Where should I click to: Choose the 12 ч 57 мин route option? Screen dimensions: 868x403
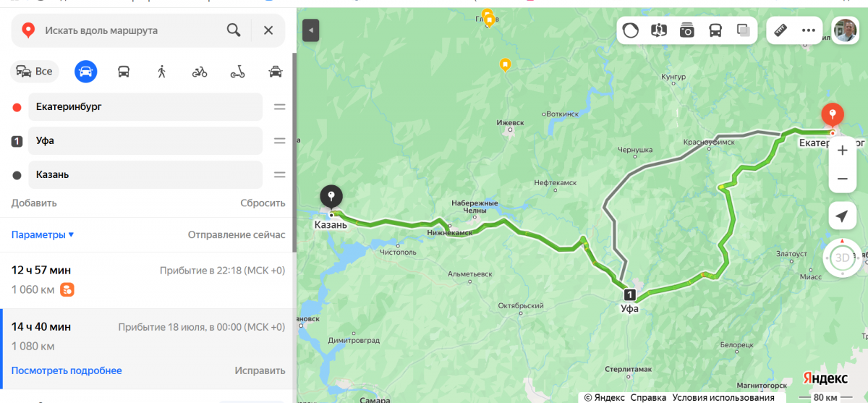(148, 280)
